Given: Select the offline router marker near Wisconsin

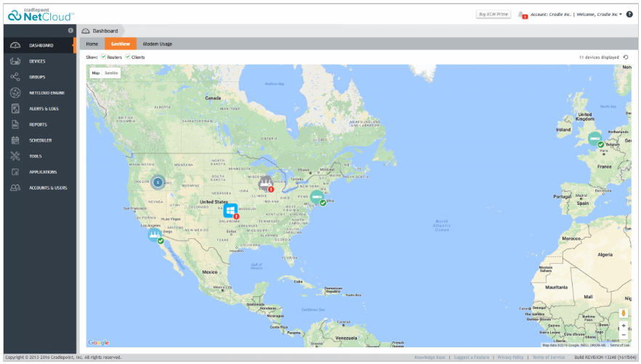Looking at the screenshot, I should [x=266, y=183].
